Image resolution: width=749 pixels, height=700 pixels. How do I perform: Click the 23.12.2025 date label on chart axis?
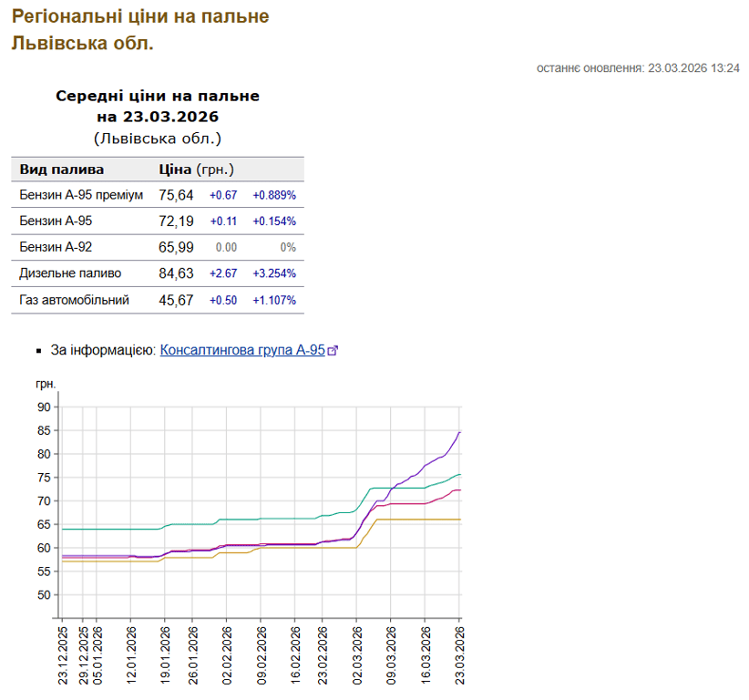(x=63, y=653)
